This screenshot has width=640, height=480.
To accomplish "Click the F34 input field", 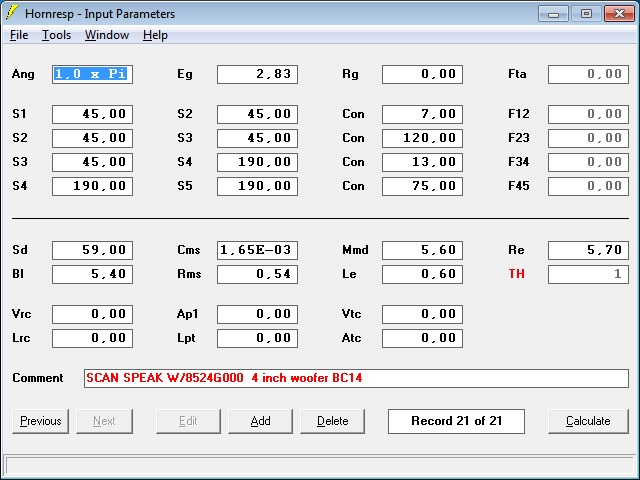I will coord(588,162).
